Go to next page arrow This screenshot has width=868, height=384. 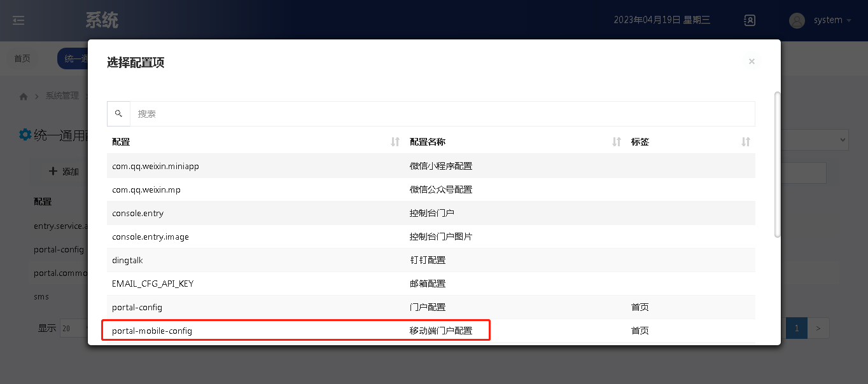coord(818,328)
